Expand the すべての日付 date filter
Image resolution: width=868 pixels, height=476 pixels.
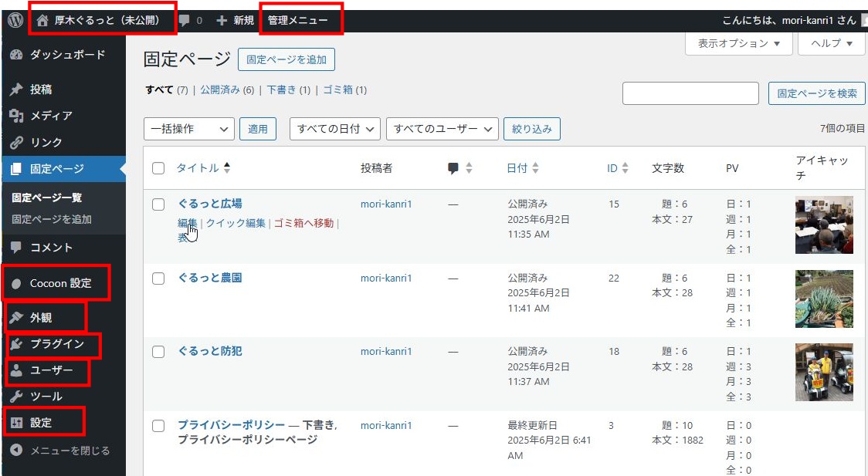(334, 129)
